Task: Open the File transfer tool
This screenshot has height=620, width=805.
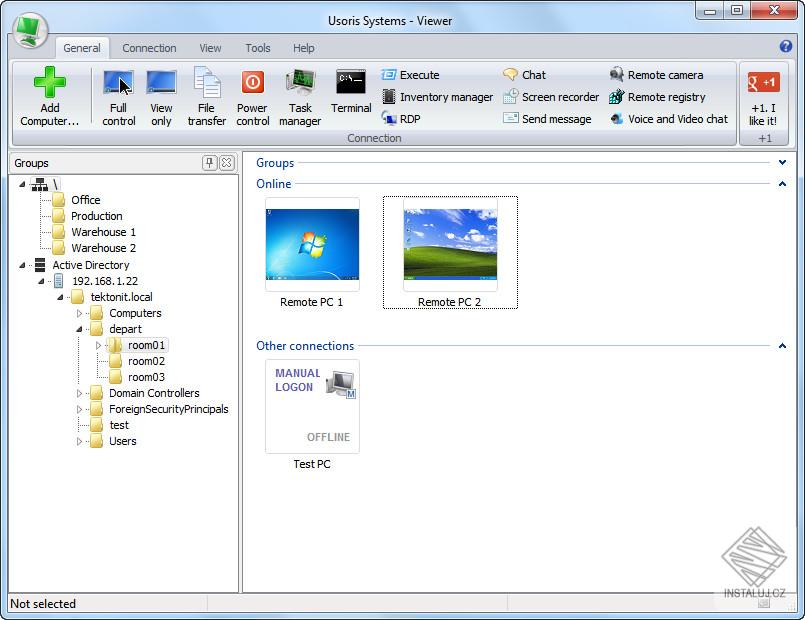Action: click(x=206, y=96)
